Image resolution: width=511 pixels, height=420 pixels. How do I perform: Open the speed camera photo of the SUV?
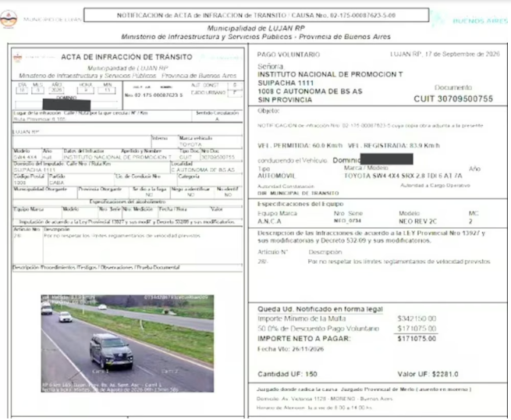(x=127, y=343)
